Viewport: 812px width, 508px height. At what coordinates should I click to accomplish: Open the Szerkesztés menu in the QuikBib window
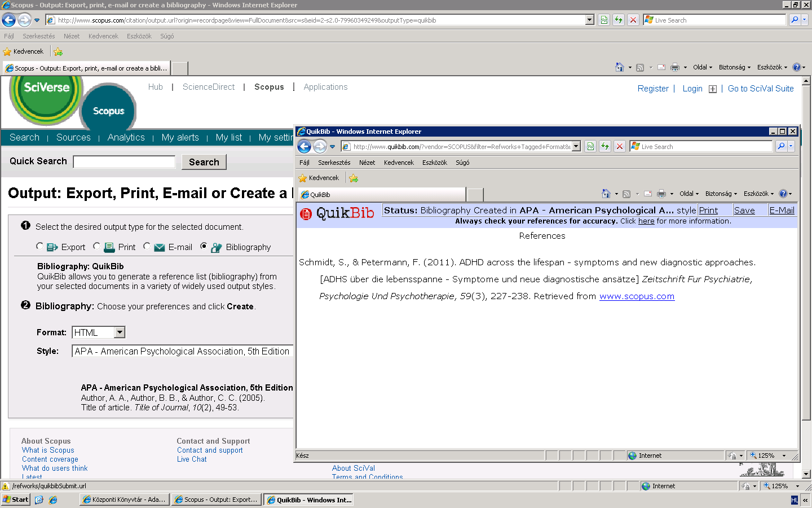pyautogui.click(x=334, y=163)
